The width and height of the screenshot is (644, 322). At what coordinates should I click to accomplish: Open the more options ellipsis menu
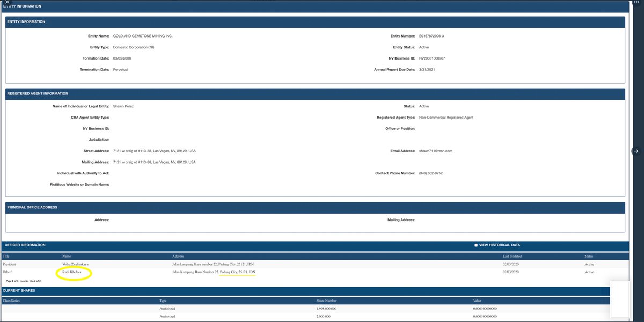point(636,2)
